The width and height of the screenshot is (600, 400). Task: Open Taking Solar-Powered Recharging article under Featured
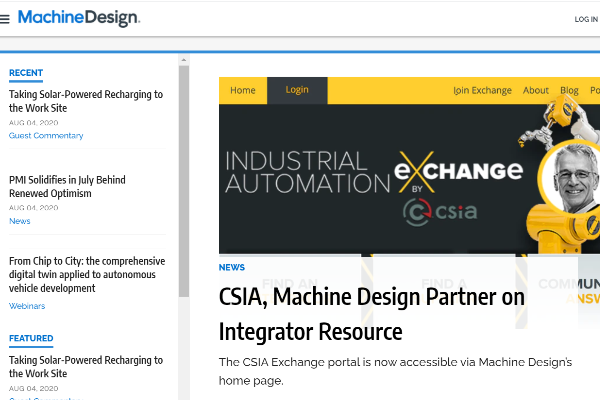point(86,367)
